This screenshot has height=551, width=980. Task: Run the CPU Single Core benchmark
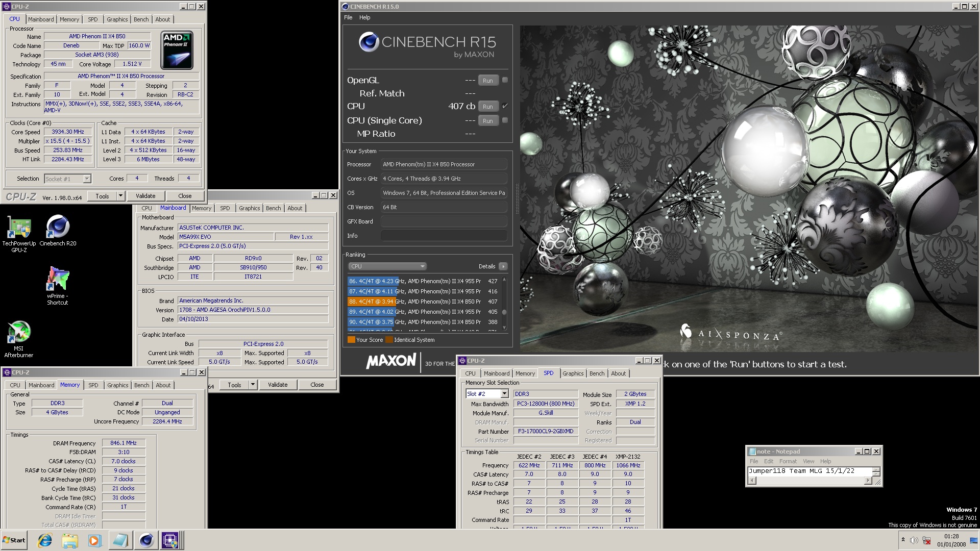[487, 121]
